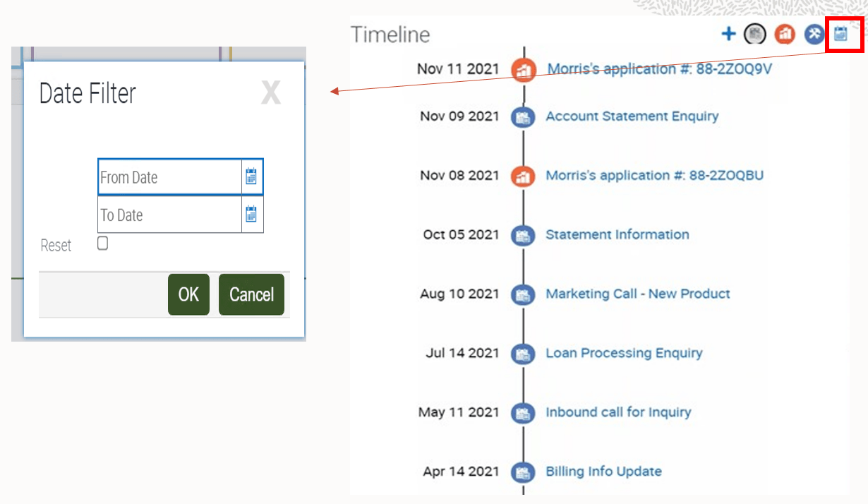Image resolution: width=868 pixels, height=504 pixels.
Task: Open the Account Statement Enquiry entry
Action: click(632, 116)
